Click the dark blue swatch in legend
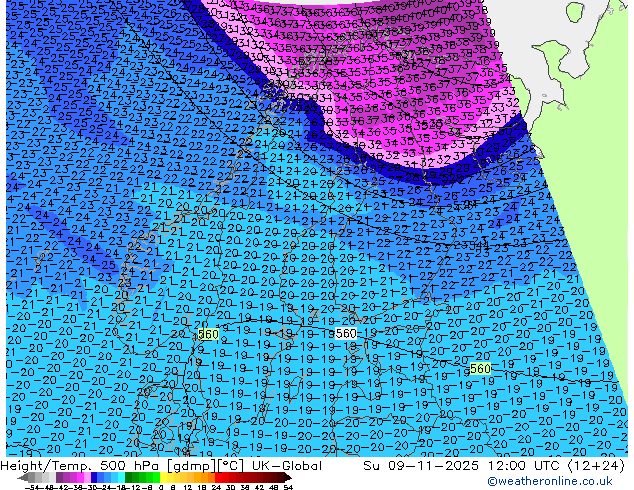Viewport: 634px width, 490px height. 94,478
